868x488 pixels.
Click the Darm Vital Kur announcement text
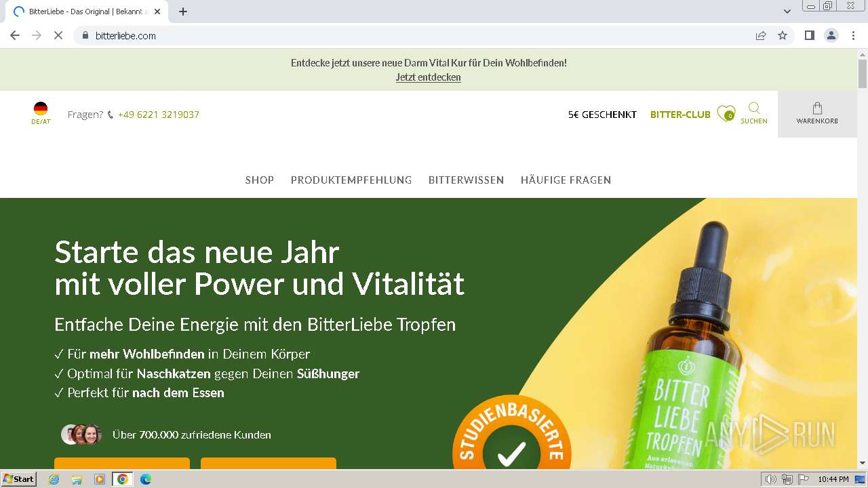click(x=429, y=62)
